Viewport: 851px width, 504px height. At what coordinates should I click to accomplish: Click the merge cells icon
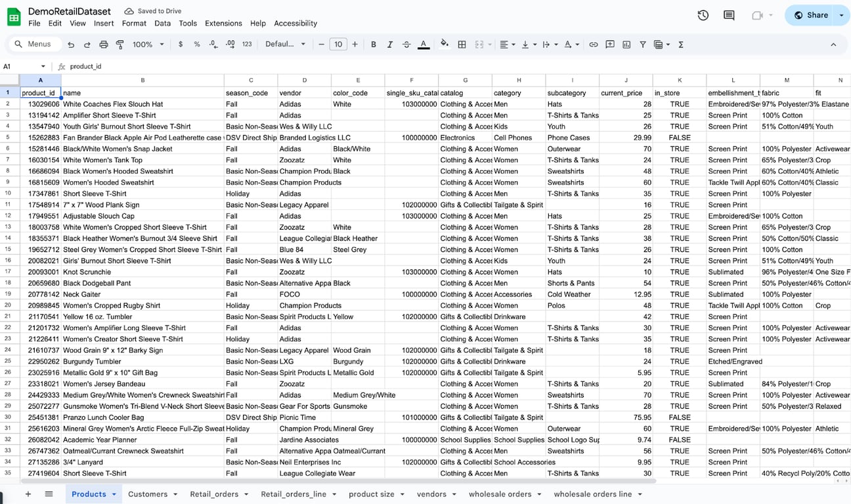479,45
